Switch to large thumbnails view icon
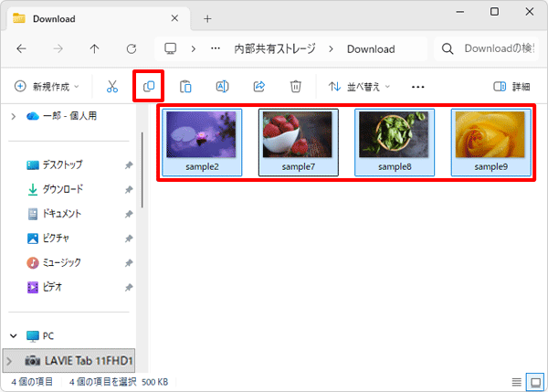Screen dimensions: 548x392 (536, 382)
